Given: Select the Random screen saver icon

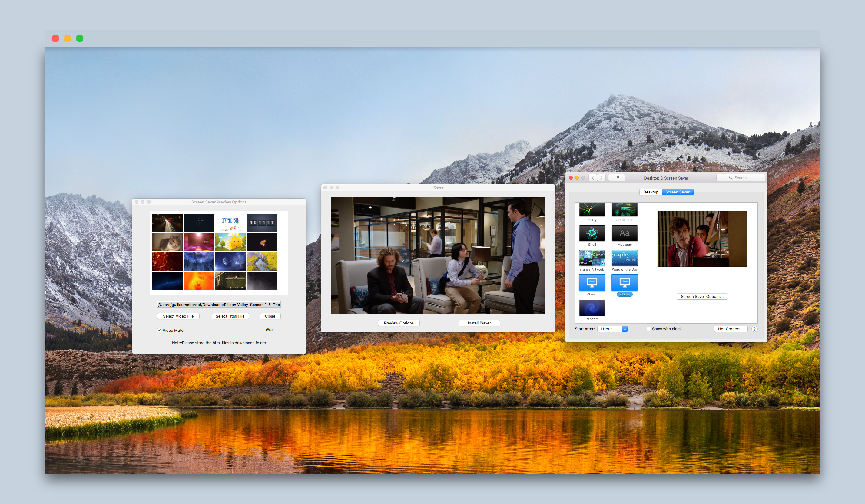Looking at the screenshot, I should pos(592,308).
